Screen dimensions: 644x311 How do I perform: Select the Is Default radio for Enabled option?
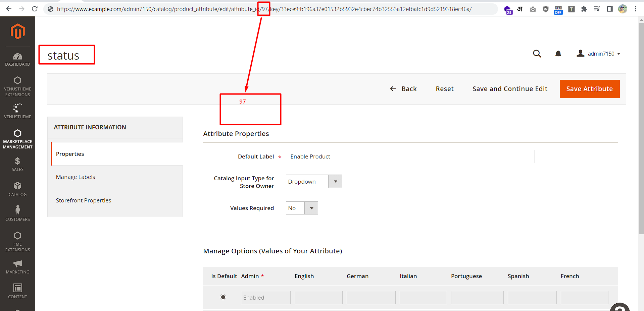tap(223, 297)
